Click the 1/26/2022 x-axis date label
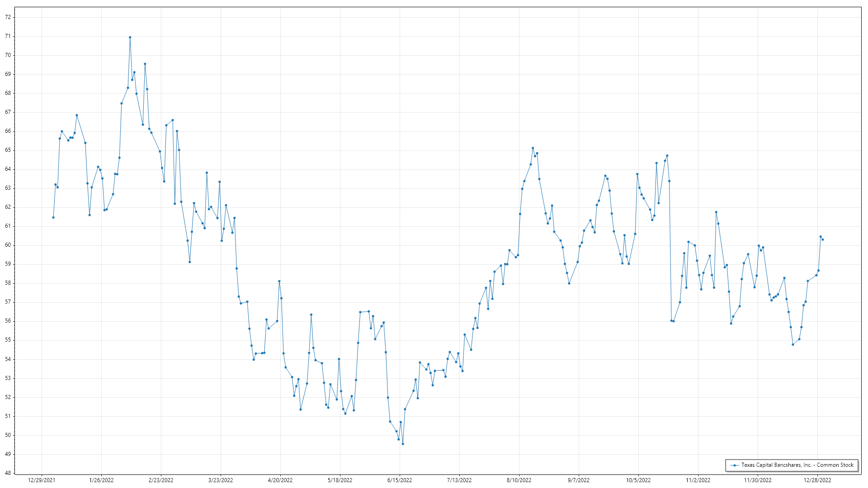Image resolution: width=868 pixels, height=488 pixels. (101, 480)
